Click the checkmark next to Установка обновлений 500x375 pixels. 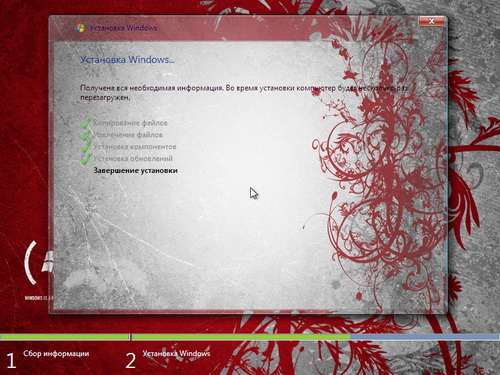(x=86, y=159)
